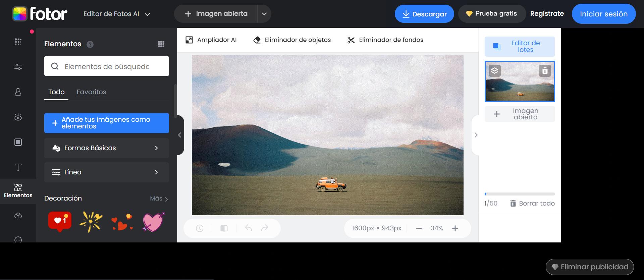Open the Adjust sliders tool in sidebar

coord(18,67)
